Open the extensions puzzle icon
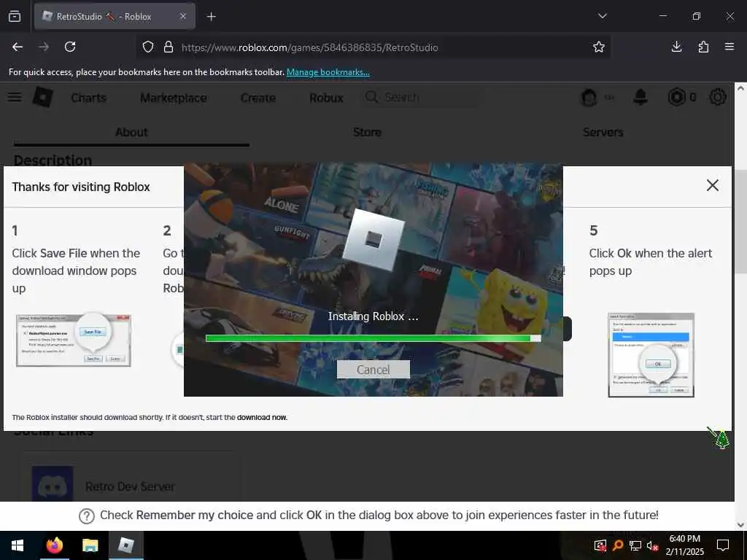Image resolution: width=747 pixels, height=560 pixels. pos(703,47)
